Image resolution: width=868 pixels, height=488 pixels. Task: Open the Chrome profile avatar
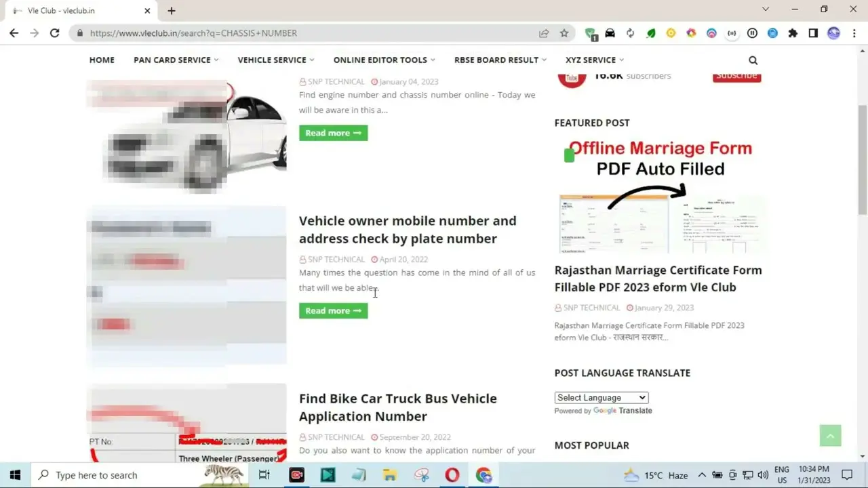click(x=833, y=33)
